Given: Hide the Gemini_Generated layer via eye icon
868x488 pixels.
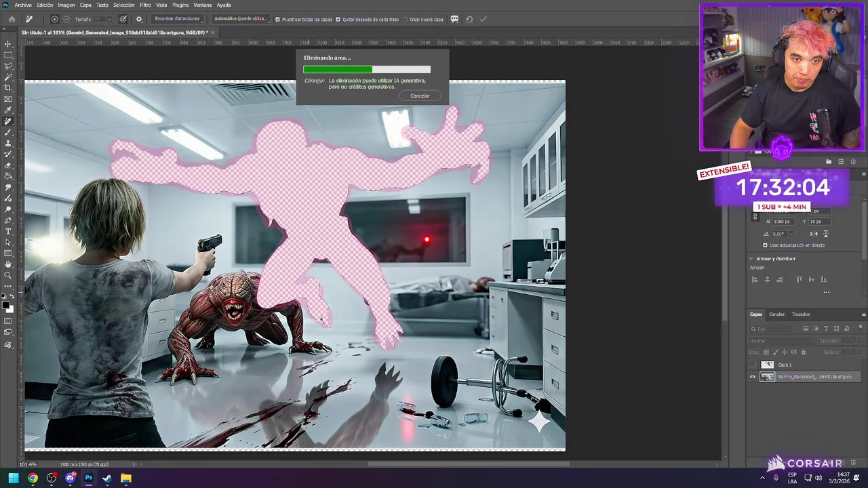Looking at the screenshot, I should (x=752, y=377).
